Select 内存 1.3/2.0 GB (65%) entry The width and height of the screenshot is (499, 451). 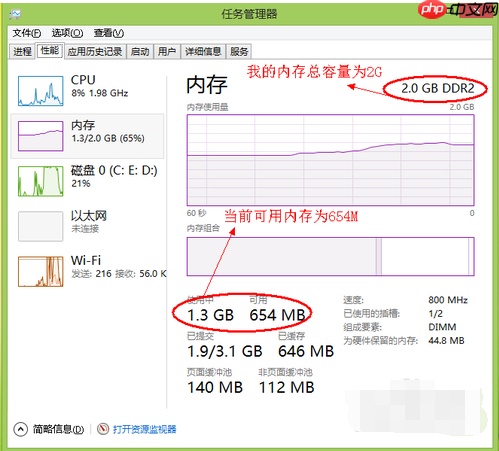click(x=88, y=136)
